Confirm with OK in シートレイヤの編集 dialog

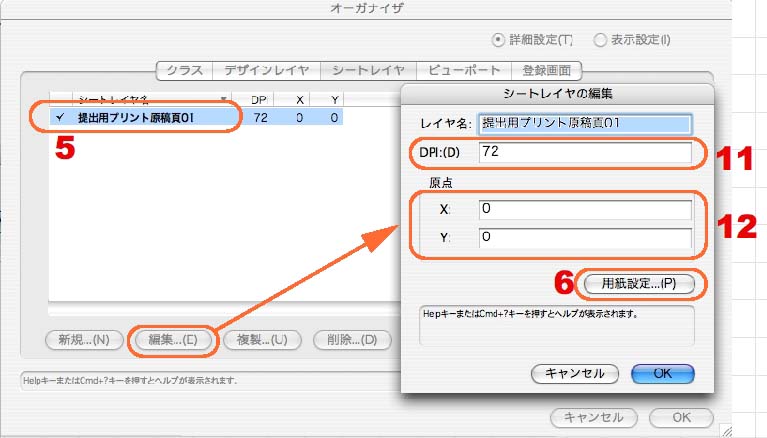pyautogui.click(x=662, y=373)
